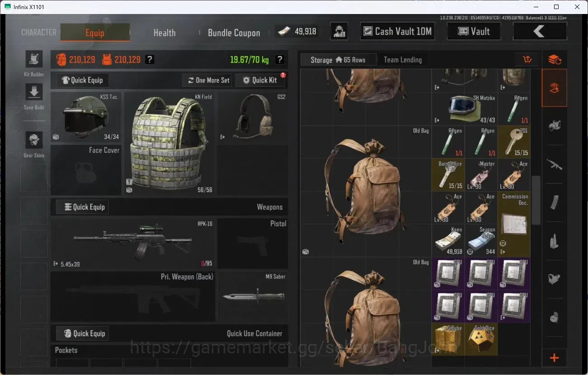Open Quick Kit with notification badge
The width and height of the screenshot is (588, 375).
click(260, 80)
